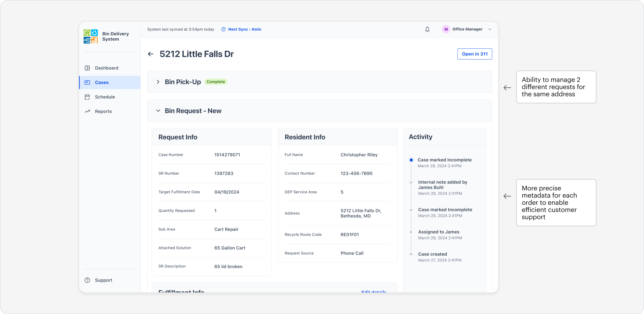
Task: Select the Assigned to James activity dot
Action: [x=411, y=232]
